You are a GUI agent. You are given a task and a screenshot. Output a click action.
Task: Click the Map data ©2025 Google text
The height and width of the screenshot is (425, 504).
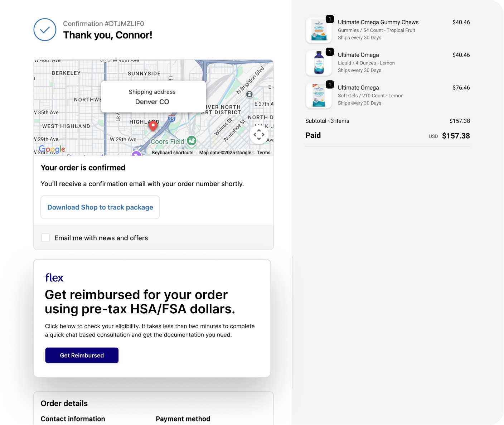[x=225, y=153]
